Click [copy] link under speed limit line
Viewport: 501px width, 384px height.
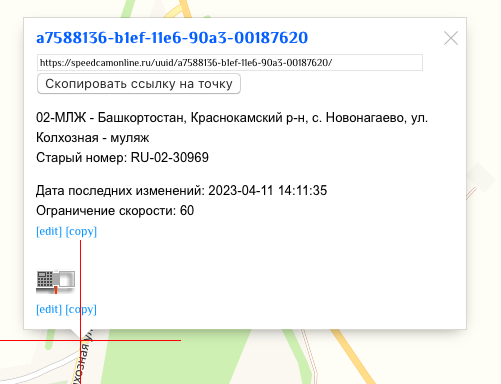(81, 231)
